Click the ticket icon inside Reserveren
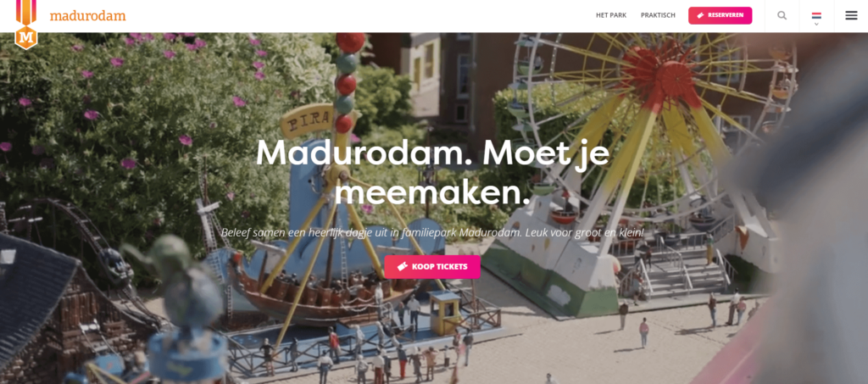 [x=700, y=15]
